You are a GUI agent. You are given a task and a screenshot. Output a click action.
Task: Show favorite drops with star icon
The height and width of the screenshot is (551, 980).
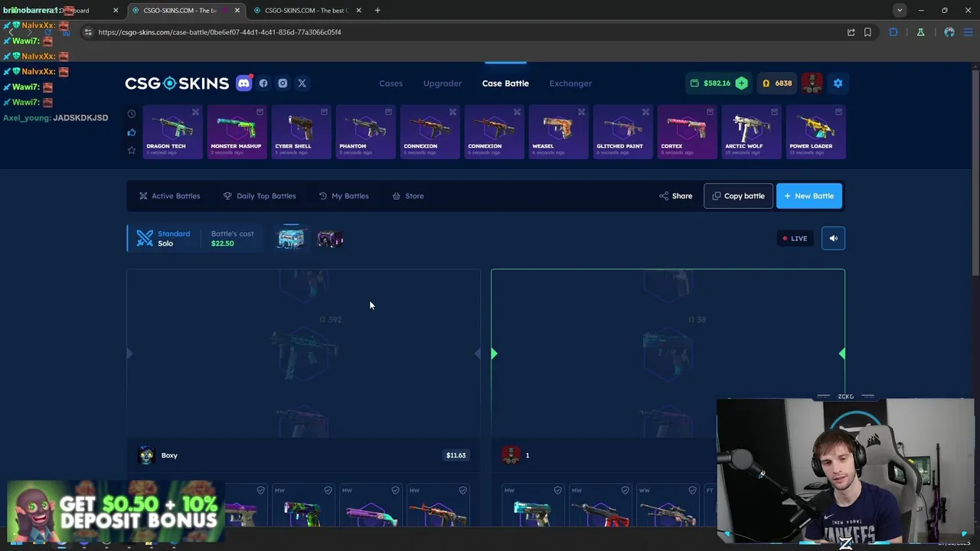[x=132, y=150]
